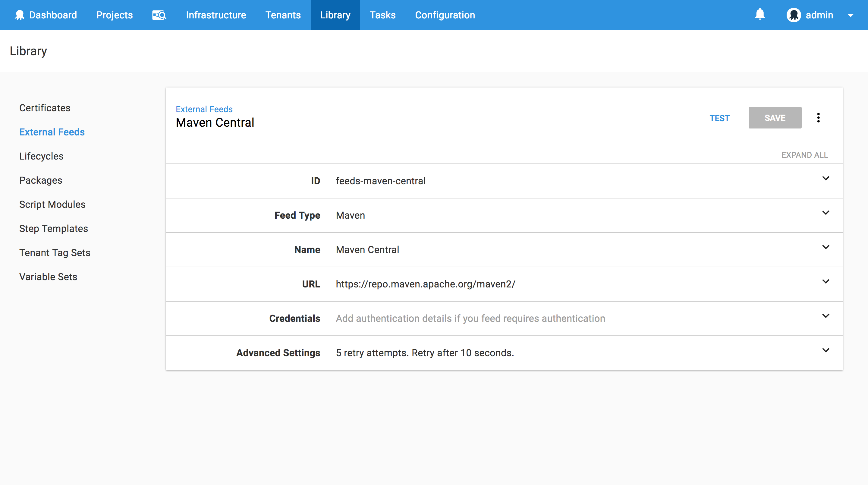Open the Configuration menu
Screen dimensions: 868x485
[445, 15]
